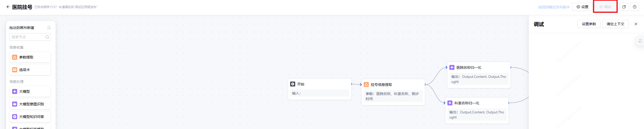The image size is (644, 129).
Task: Click the copy icon in top bar
Action: coord(624,7)
